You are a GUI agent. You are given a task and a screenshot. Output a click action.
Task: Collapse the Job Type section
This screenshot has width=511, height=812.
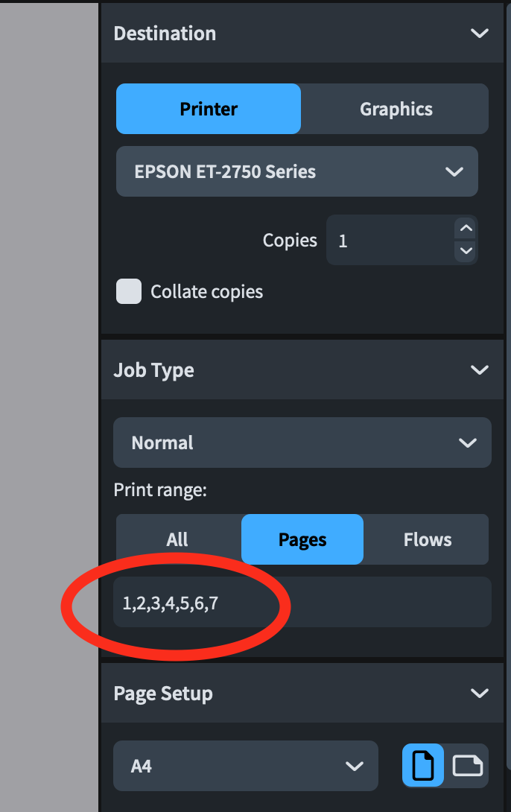pyautogui.click(x=480, y=370)
